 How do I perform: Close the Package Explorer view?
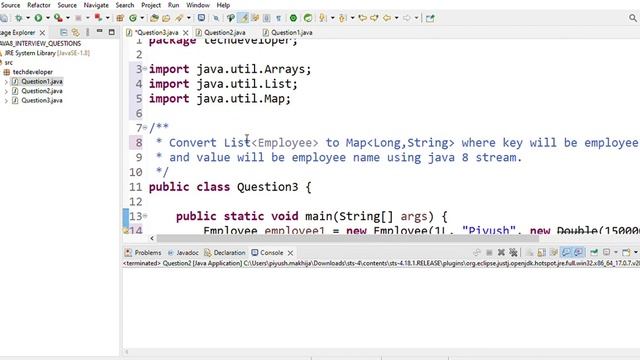[x=42, y=33]
